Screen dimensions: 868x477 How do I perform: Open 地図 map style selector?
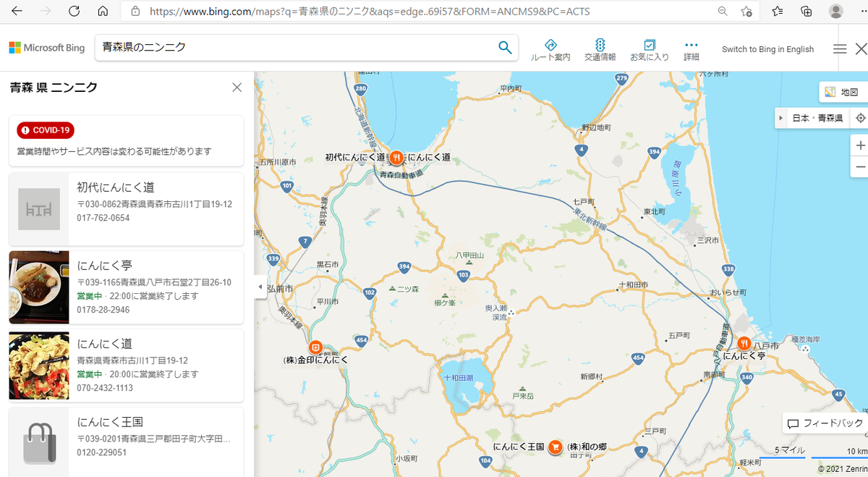click(x=843, y=92)
